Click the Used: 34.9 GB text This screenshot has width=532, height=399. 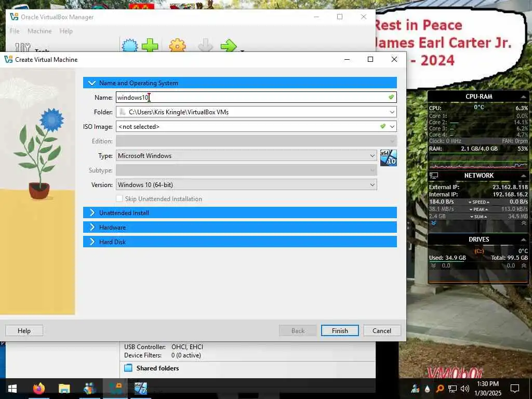(447, 258)
